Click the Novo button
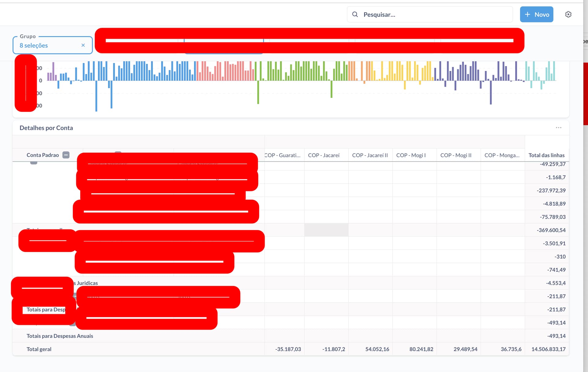Screen dimensions: 588x372 click(537, 14)
